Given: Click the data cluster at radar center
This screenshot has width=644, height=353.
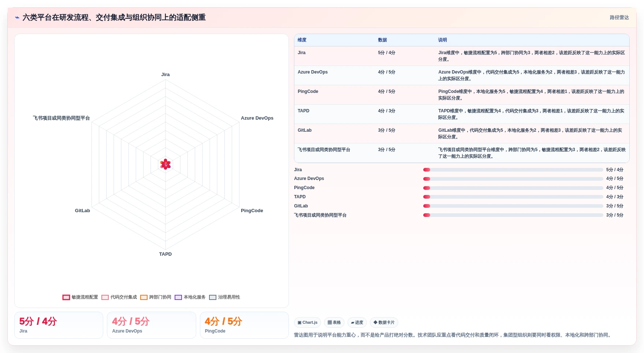Looking at the screenshot, I should coord(165,164).
